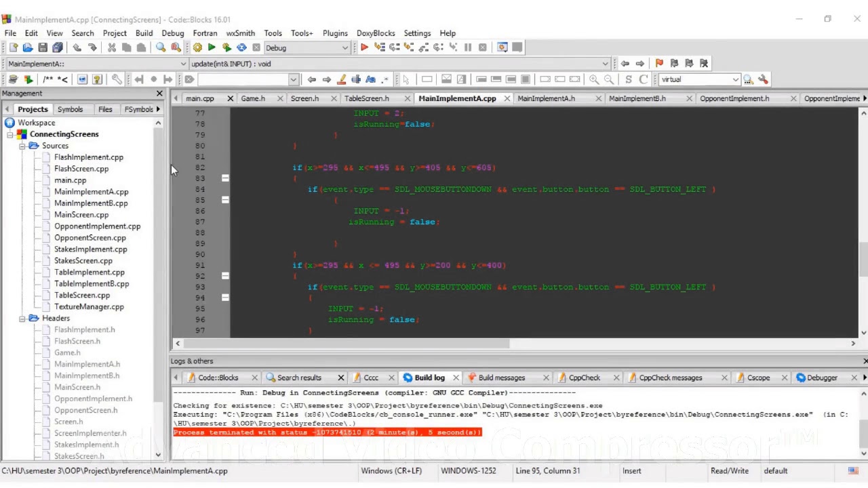This screenshot has width=868, height=488.
Task: Toggle the regex search option
Action: (386, 79)
